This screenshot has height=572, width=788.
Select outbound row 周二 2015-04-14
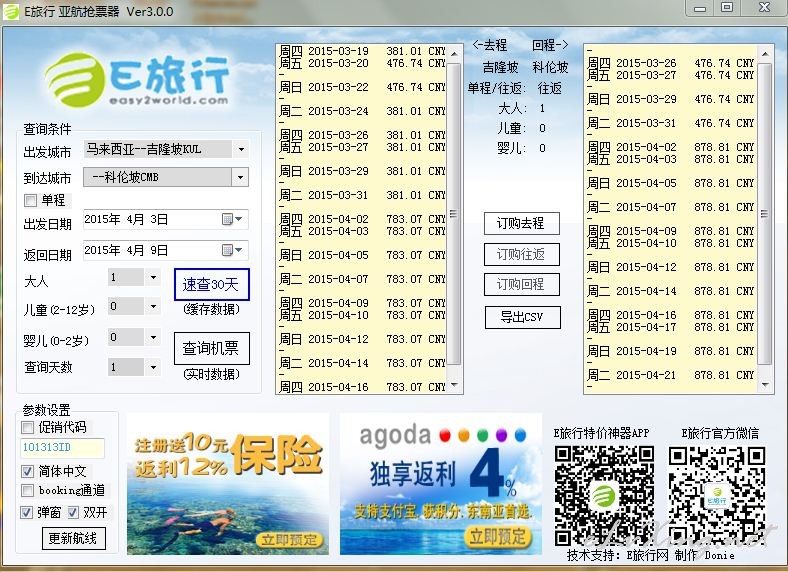pyautogui.click(x=362, y=363)
